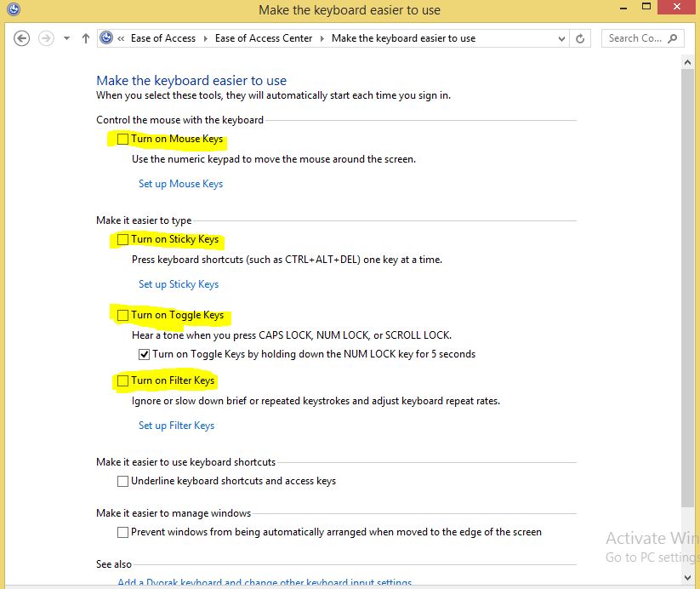Click the Search Control Panel field

[x=642, y=38]
